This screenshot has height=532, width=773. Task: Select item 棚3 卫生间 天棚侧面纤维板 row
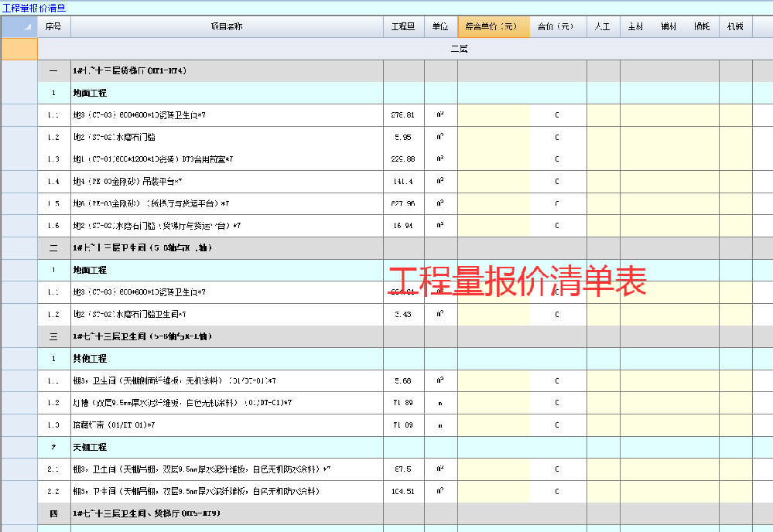pyautogui.click(x=227, y=380)
